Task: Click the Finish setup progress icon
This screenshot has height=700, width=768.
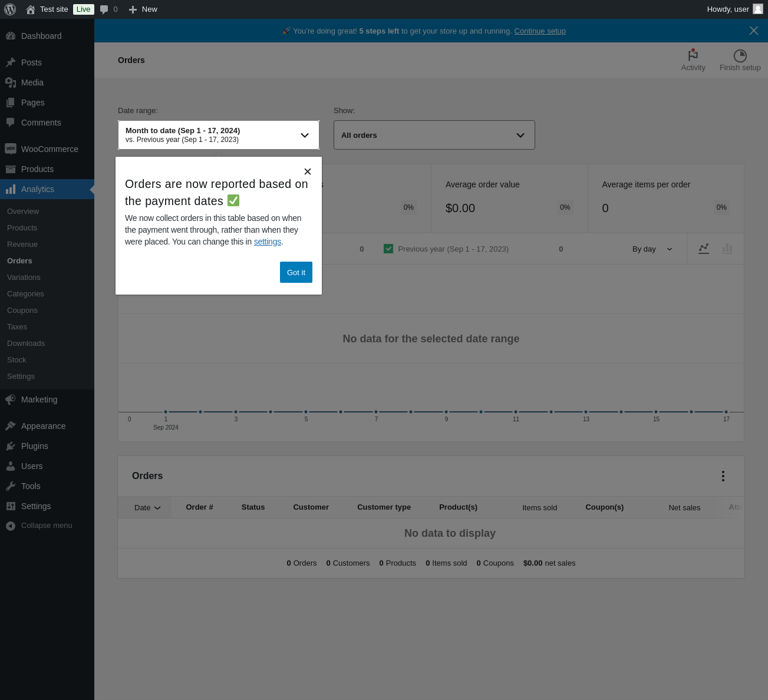Action: pyautogui.click(x=740, y=55)
